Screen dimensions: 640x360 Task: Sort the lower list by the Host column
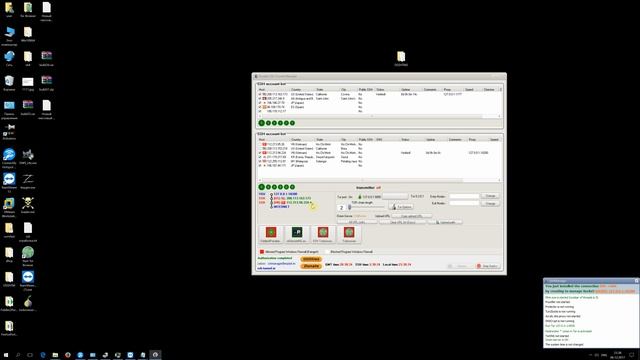pos(273,140)
